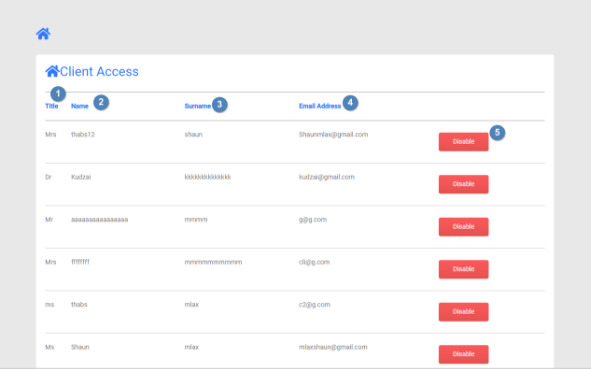Click Disable in the cli@g.com row
The image size is (591, 370).
point(463,269)
